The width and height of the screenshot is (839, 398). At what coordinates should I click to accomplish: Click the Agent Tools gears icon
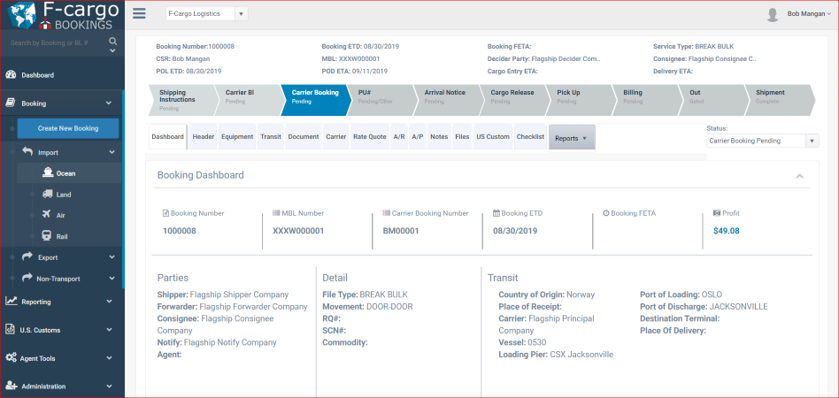coord(11,358)
